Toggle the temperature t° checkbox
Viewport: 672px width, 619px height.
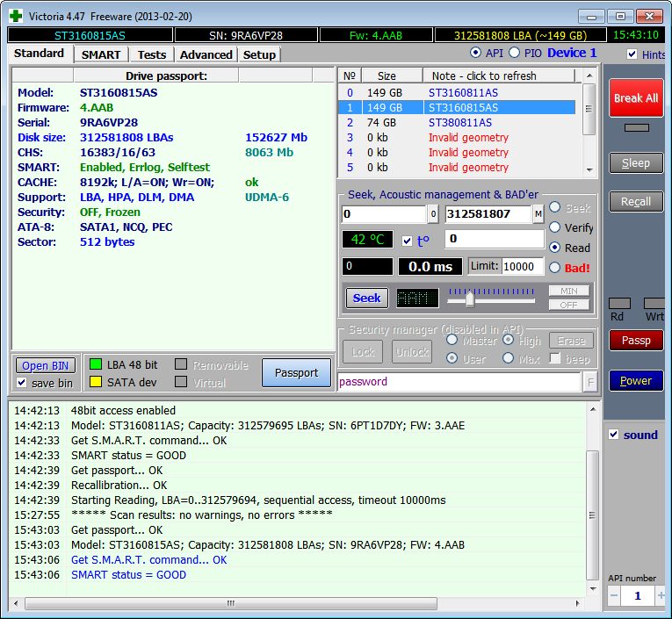click(407, 241)
